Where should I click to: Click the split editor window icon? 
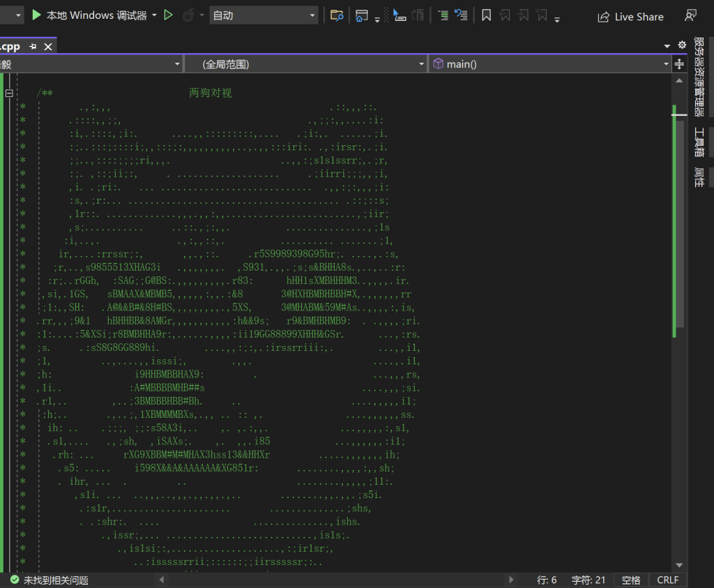(x=679, y=64)
